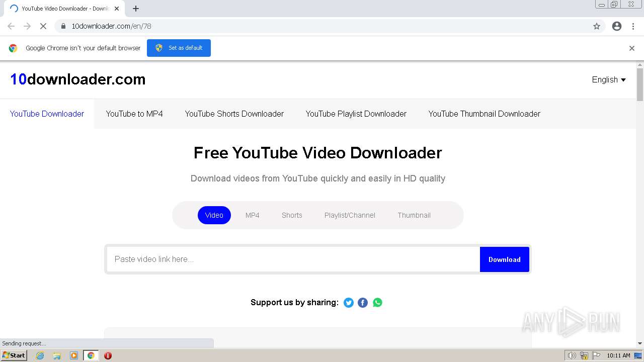Click the 'Free YouTube Video Downloader' heading
Viewport: 644px width, 362px height.
(x=318, y=153)
